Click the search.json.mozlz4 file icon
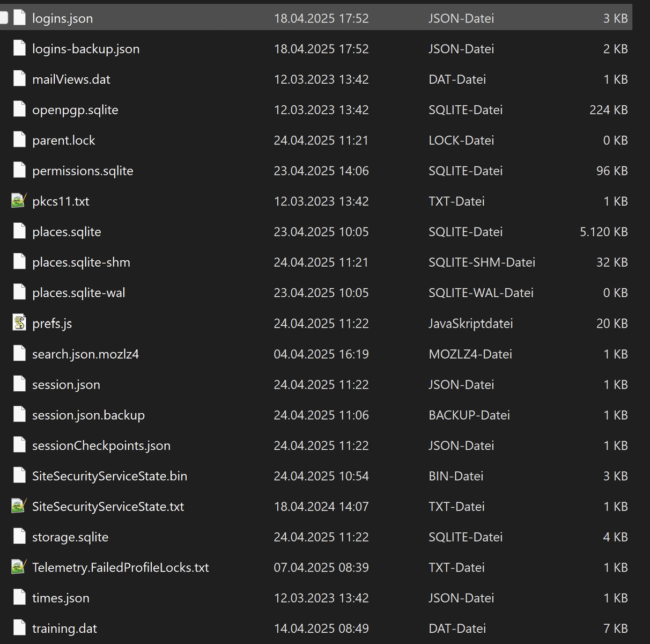Image resolution: width=650 pixels, height=644 pixels. point(19,354)
